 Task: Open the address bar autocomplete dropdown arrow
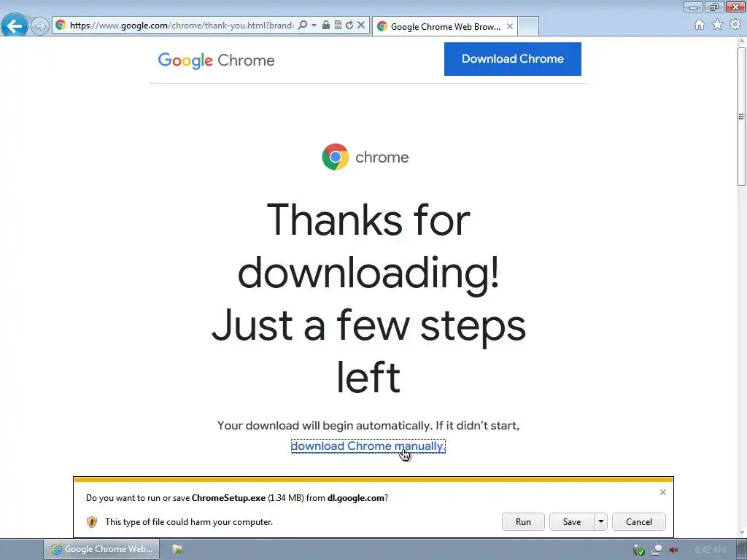pos(314,25)
